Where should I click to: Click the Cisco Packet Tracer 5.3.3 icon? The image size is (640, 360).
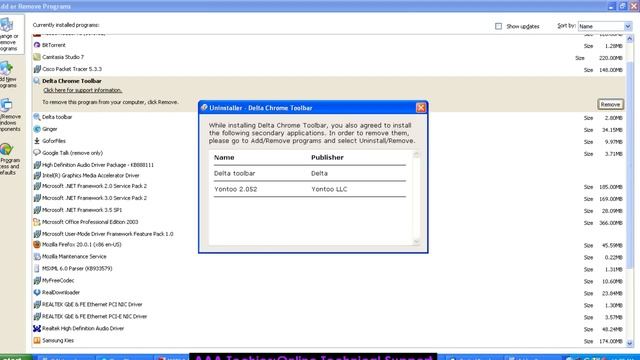pos(37,69)
